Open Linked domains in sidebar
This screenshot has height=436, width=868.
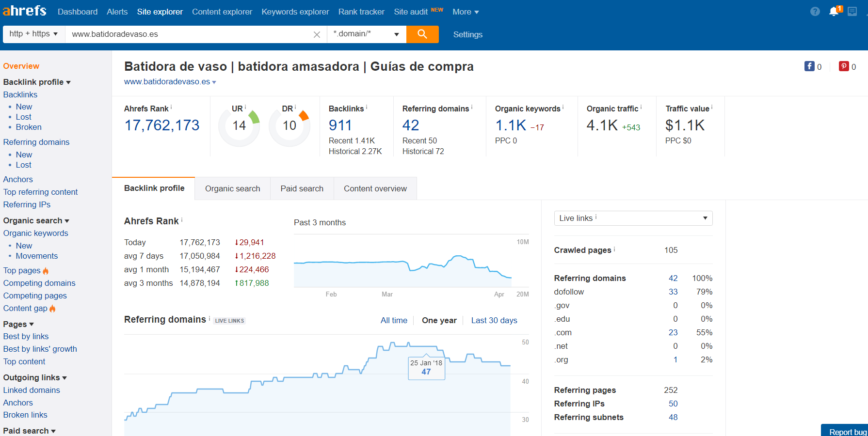(x=32, y=390)
